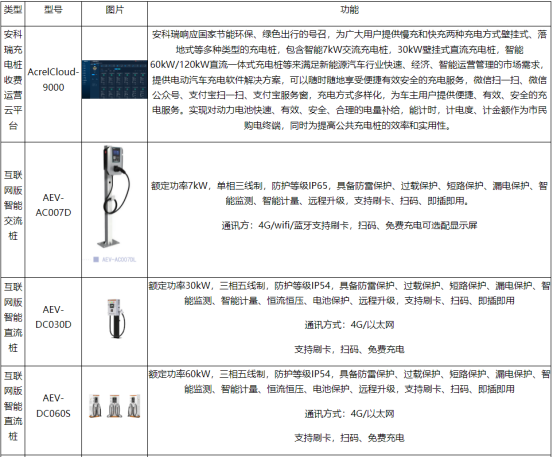Click the 额定功率30kW description text
The width and height of the screenshot is (554, 457).
tap(349, 293)
